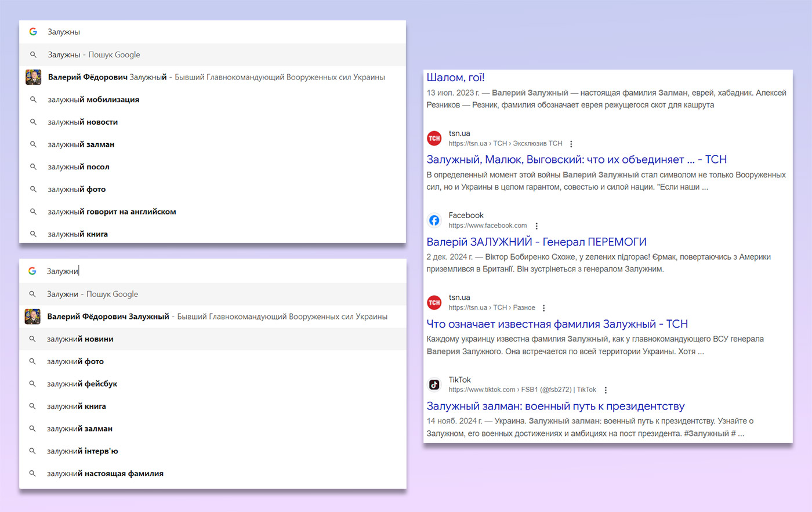The height and width of the screenshot is (512, 812).
Task: Click 'tsn.ua' site name above the Эксклюзив ТСН URL
Action: [459, 133]
